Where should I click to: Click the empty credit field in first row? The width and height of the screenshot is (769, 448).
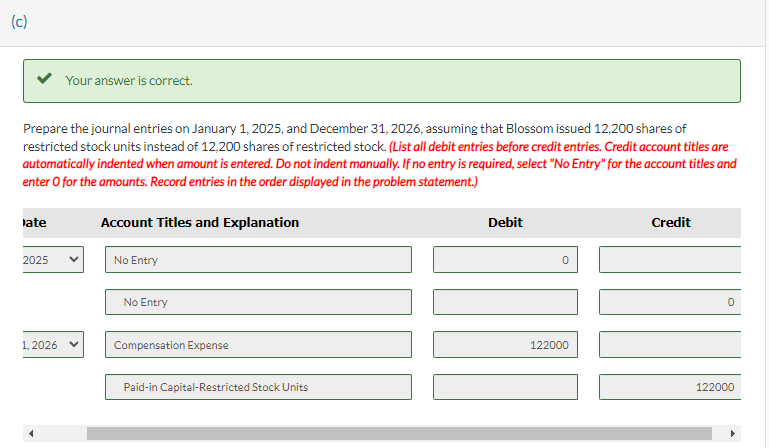670,260
